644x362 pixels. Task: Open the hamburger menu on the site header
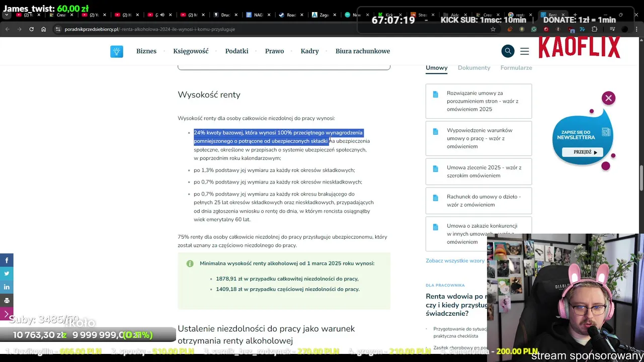pos(524,51)
